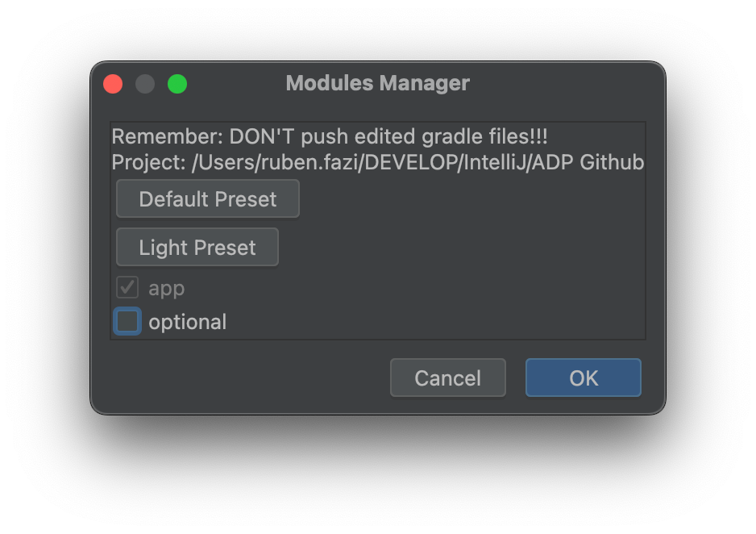Apply the Light Preset
The width and height of the screenshot is (756, 534).
197,247
